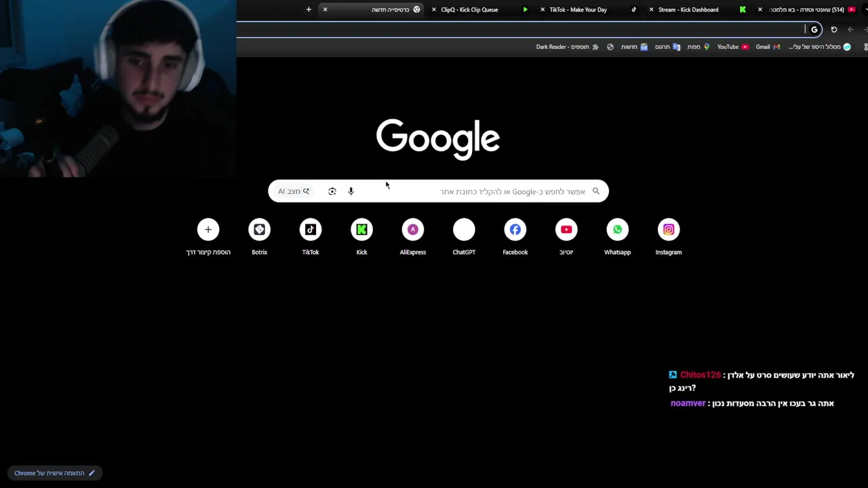Open the apps grid in bookmarks bar
Image resolution: width=868 pixels, height=488 pixels.
click(865, 47)
